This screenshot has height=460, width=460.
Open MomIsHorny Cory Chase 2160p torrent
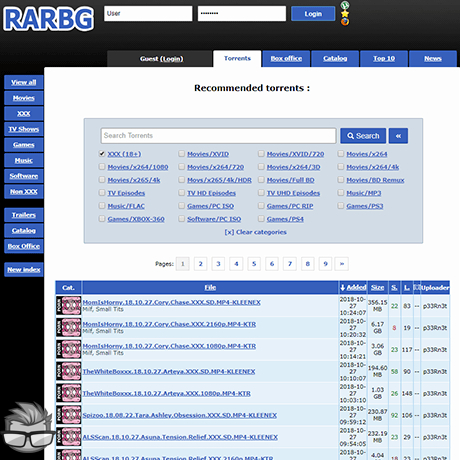pyautogui.click(x=169, y=324)
